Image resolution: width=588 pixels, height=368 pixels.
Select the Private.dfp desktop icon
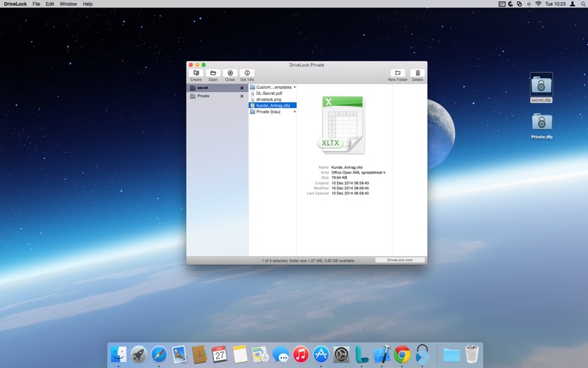click(x=542, y=126)
